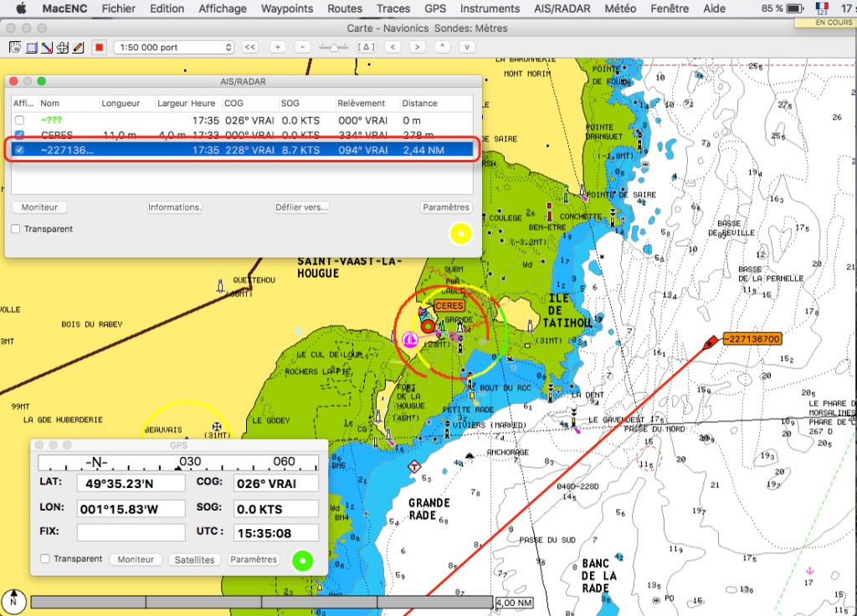Click the Satellites button in GPS window

pyautogui.click(x=194, y=559)
